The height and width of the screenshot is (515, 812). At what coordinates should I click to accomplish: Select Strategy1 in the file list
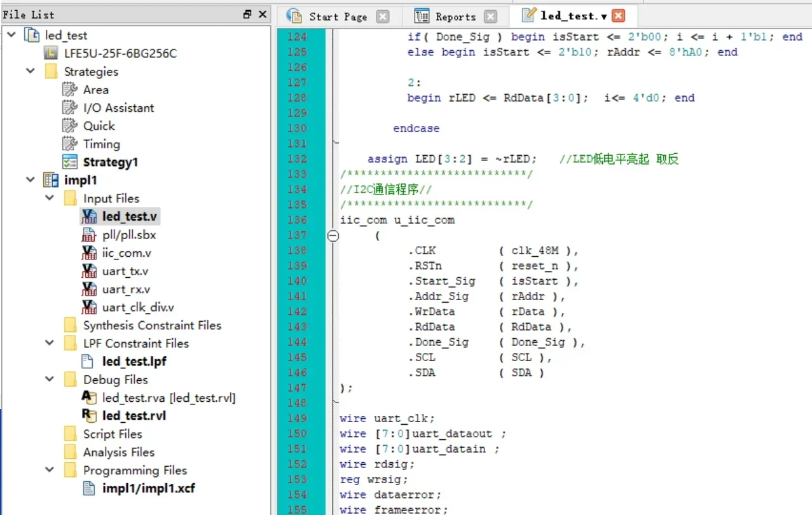(111, 162)
